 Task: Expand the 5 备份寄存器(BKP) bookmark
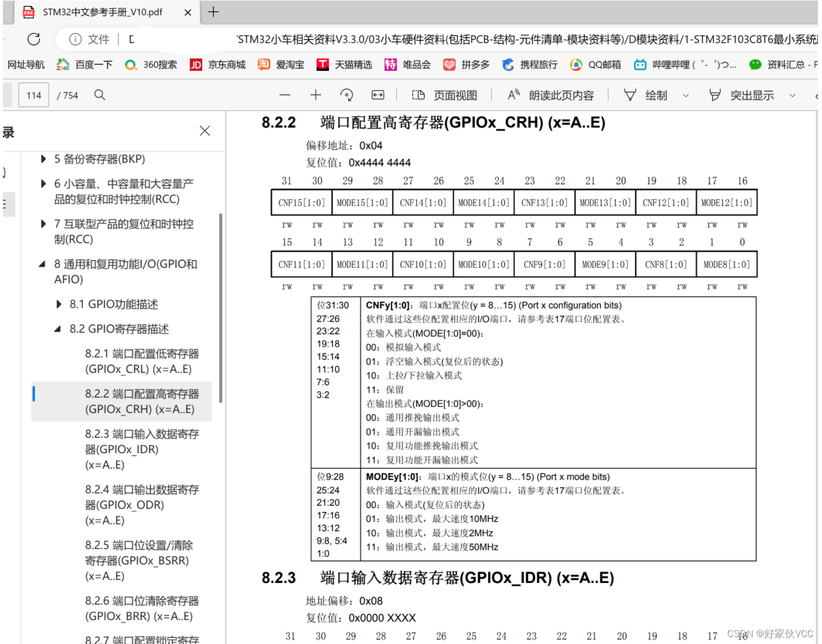(43, 159)
